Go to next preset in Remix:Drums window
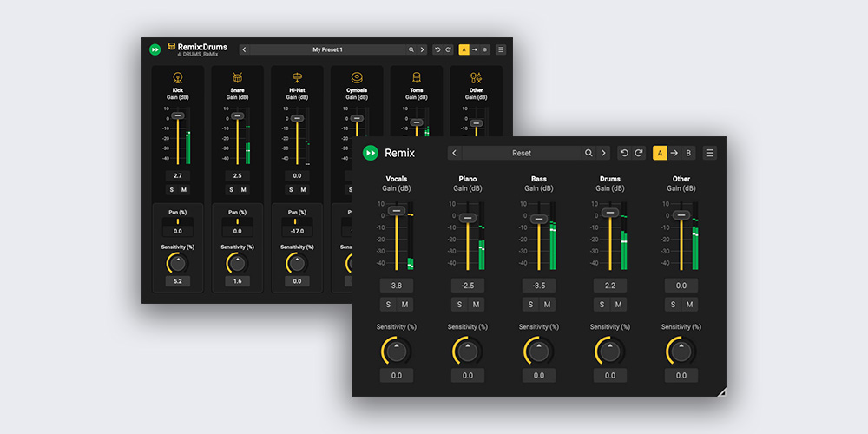Image resolution: width=868 pixels, height=434 pixels. point(423,49)
